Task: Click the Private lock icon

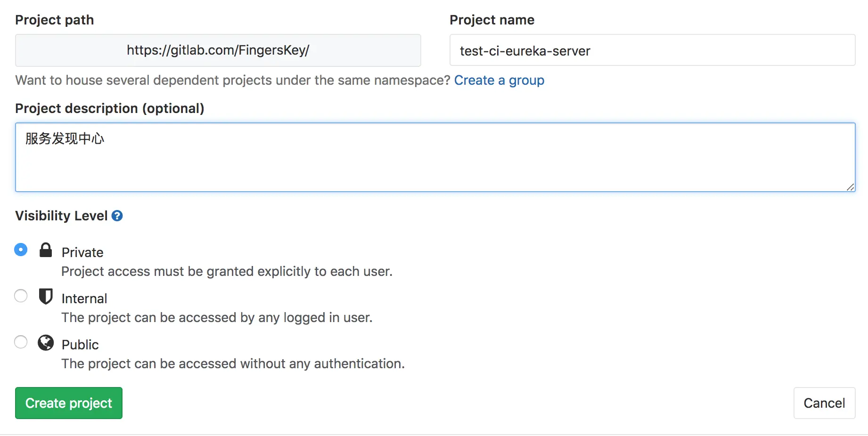Action: (x=46, y=250)
